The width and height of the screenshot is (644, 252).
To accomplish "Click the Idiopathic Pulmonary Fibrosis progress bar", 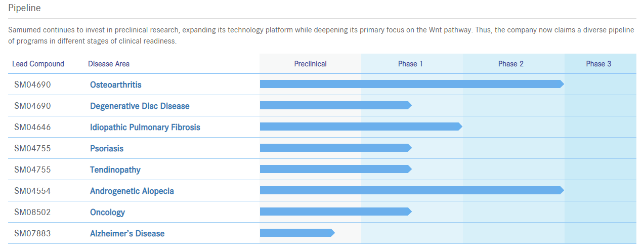I will pyautogui.click(x=361, y=127).
